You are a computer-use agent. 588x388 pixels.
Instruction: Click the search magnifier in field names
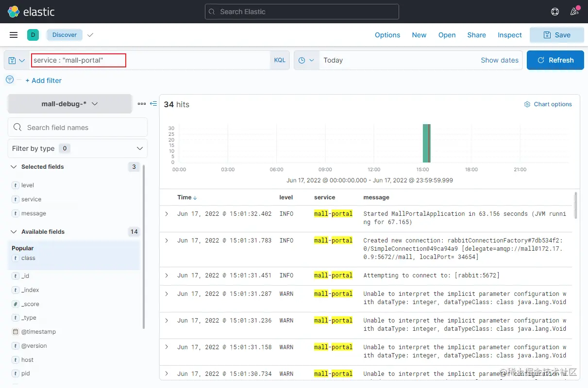[x=17, y=128]
